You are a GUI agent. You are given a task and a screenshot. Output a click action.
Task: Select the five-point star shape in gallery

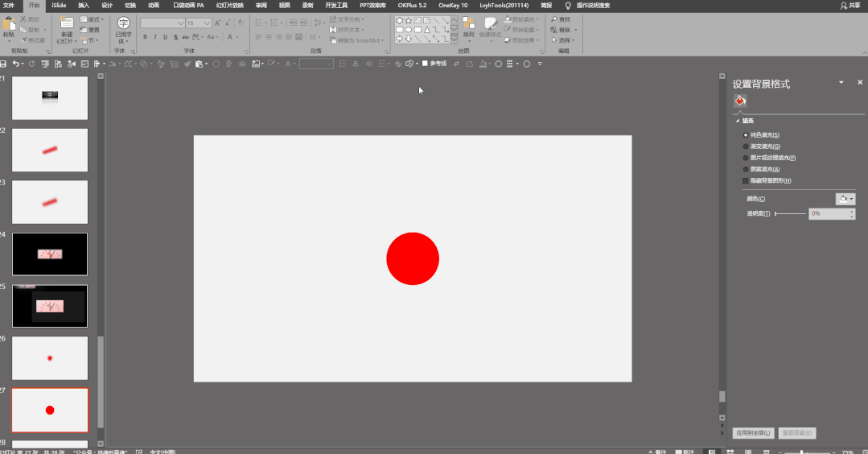click(x=409, y=20)
